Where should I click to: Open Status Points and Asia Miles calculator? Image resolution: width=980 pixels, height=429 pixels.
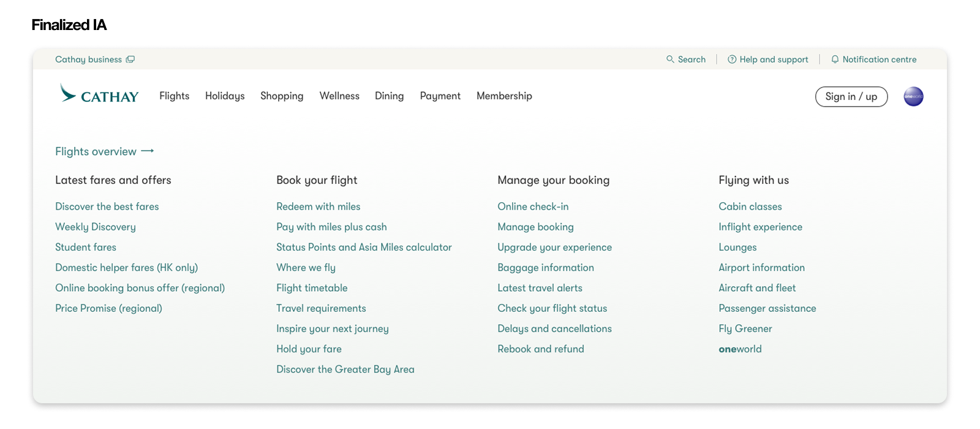tap(364, 247)
